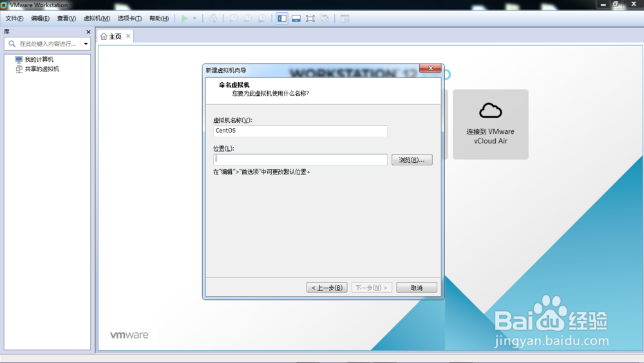Click the home icon on 主页 tab
The height and width of the screenshot is (363, 644).
[104, 36]
